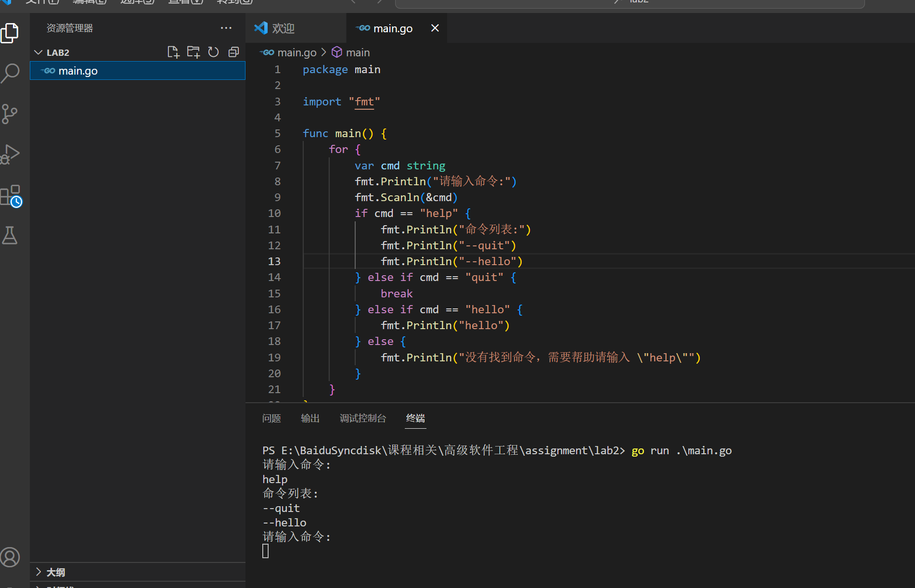Screen dimensions: 915x588
Task: Open the Source Control view
Action: (11, 114)
